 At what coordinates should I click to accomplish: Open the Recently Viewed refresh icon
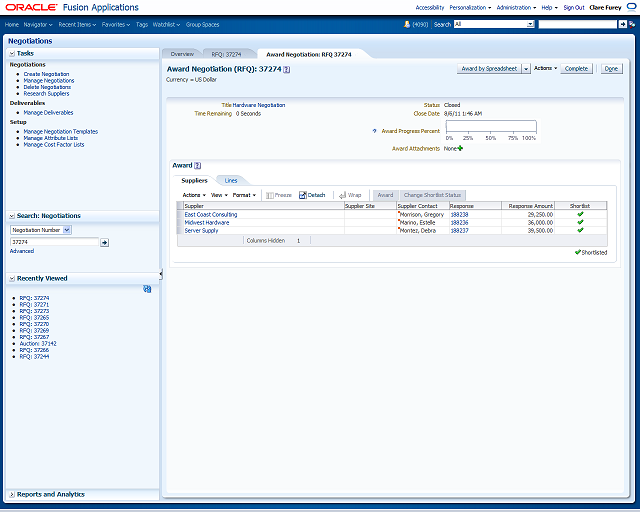[x=147, y=289]
